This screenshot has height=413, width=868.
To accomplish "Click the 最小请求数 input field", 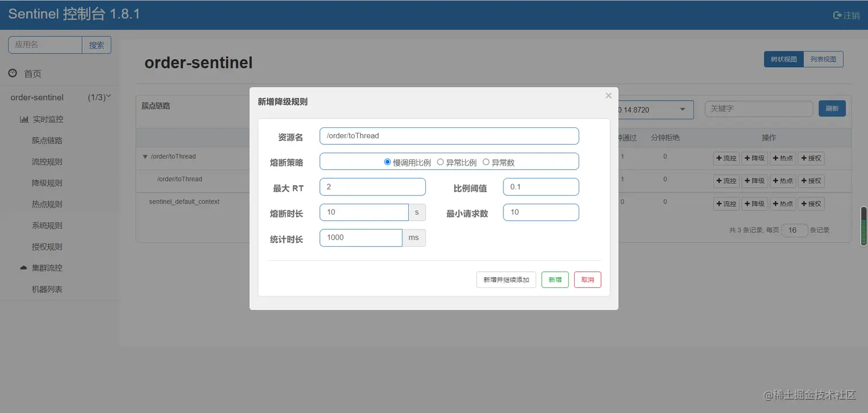I will pos(541,212).
